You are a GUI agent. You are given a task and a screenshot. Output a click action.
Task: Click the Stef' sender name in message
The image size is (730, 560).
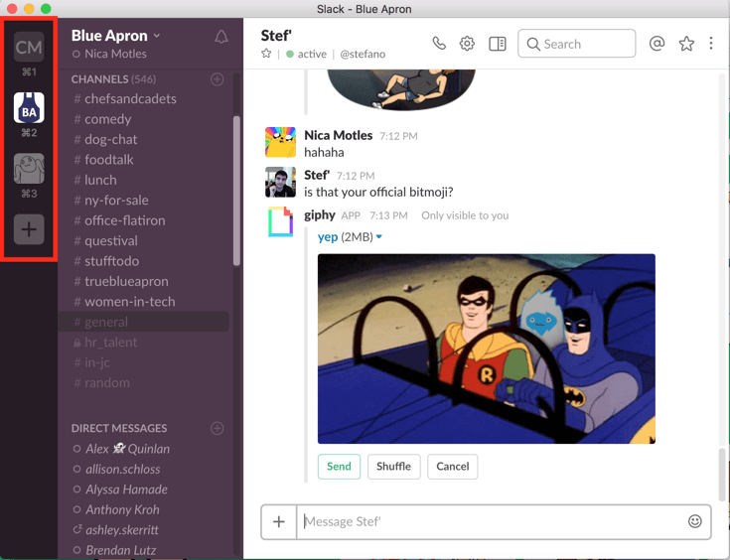317,175
